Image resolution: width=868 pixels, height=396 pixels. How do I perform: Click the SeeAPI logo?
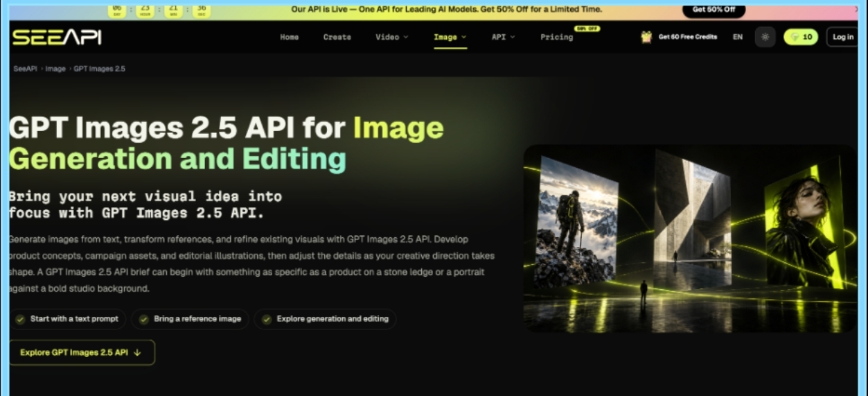coord(57,37)
